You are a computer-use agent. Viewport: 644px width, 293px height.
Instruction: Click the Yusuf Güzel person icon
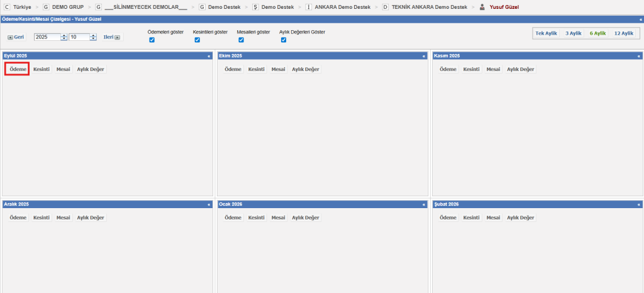(x=482, y=7)
